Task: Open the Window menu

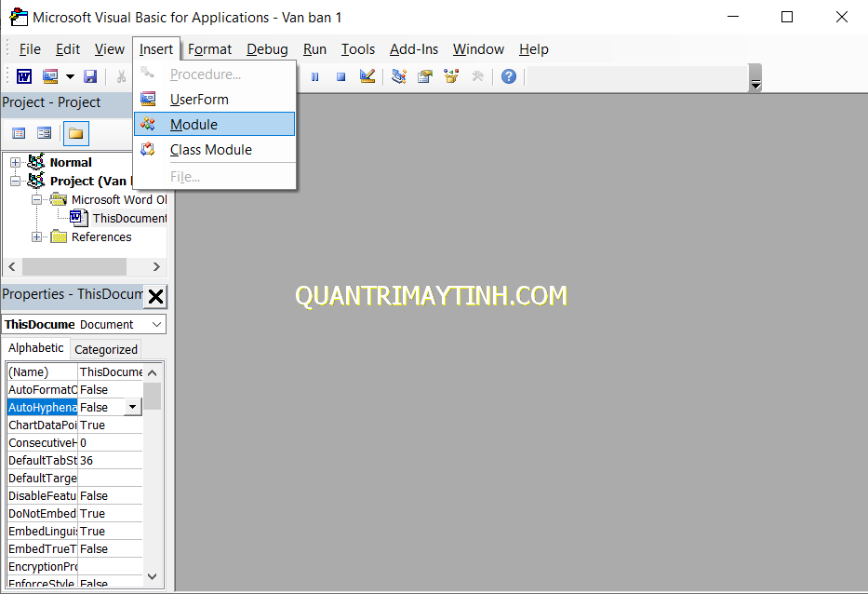Action: [x=478, y=49]
